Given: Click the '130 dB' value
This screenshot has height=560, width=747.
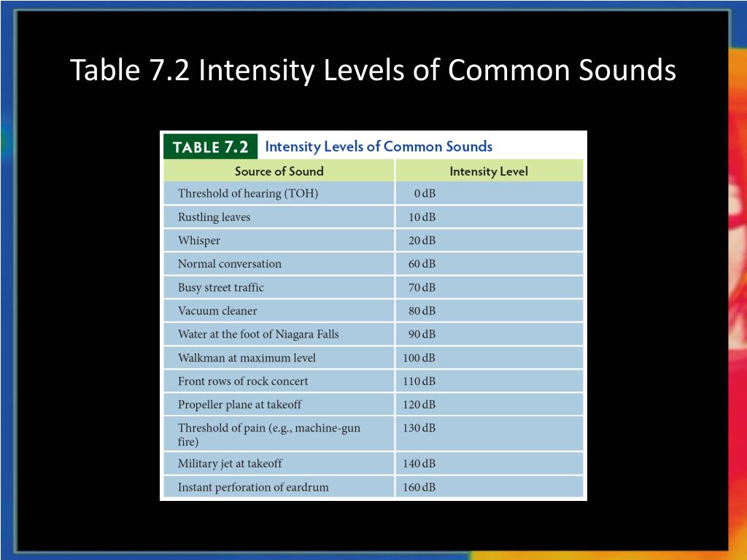Looking at the screenshot, I should click(419, 427).
